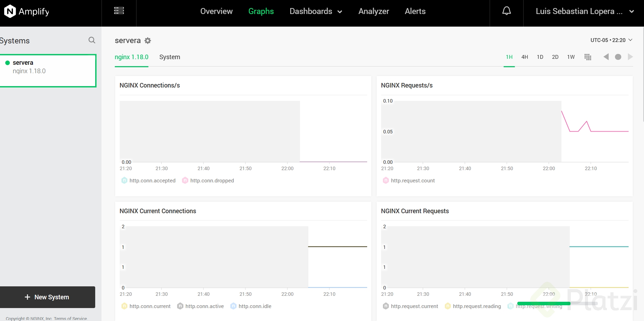
Task: Add a New System
Action: click(48, 297)
